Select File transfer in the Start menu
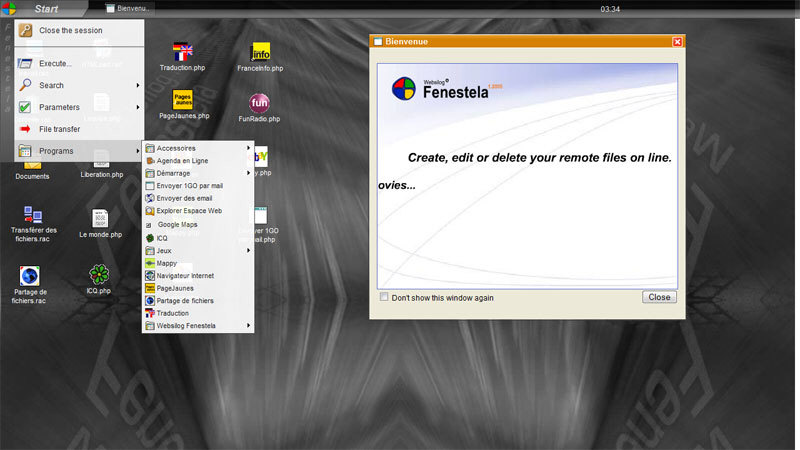 79,129
